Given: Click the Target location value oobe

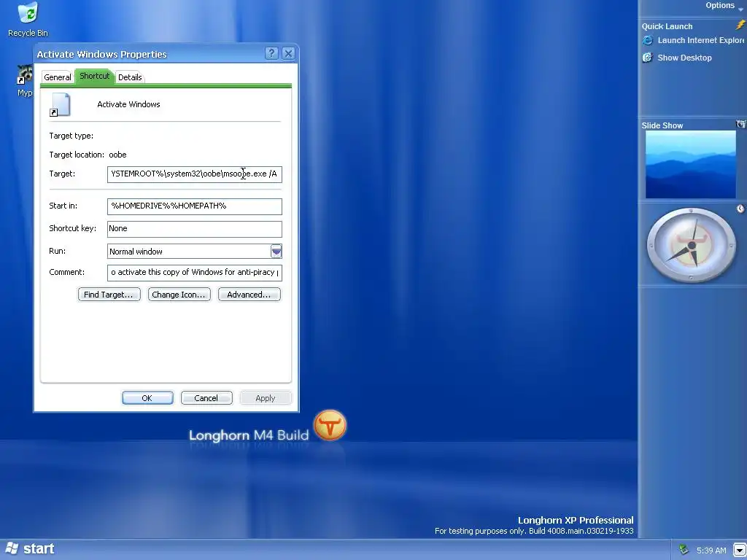Looking at the screenshot, I should (x=117, y=155).
